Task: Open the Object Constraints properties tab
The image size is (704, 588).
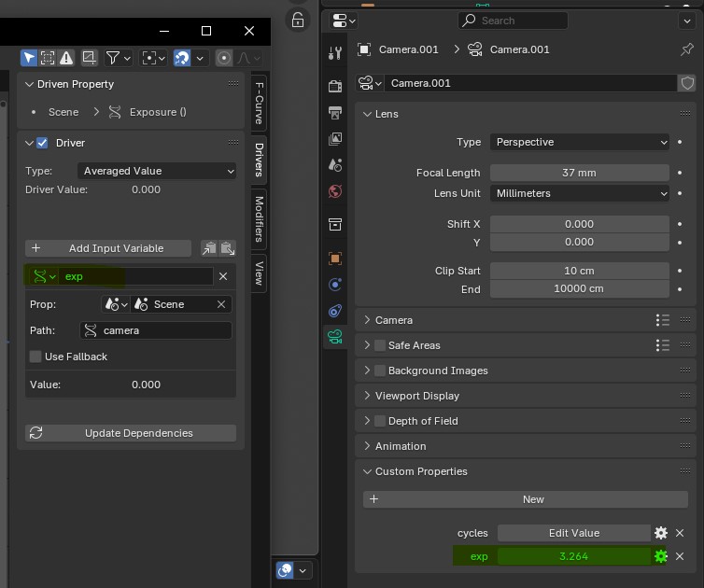Action: click(x=335, y=311)
